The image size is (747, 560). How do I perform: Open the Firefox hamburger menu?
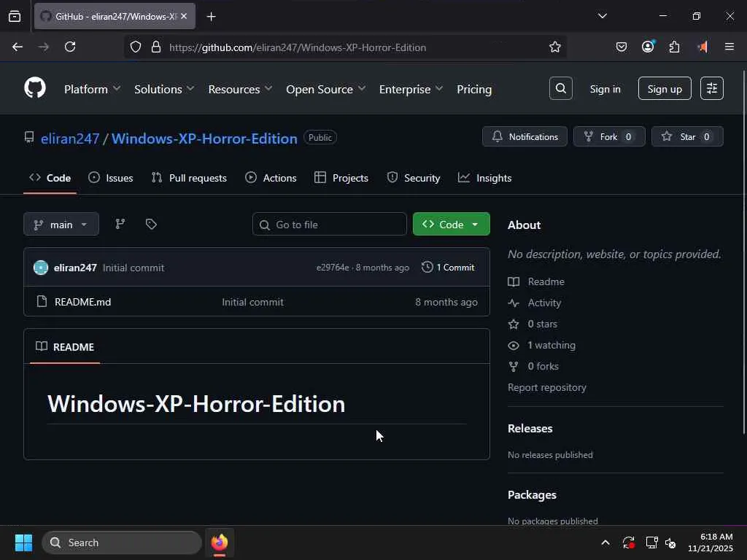click(729, 47)
